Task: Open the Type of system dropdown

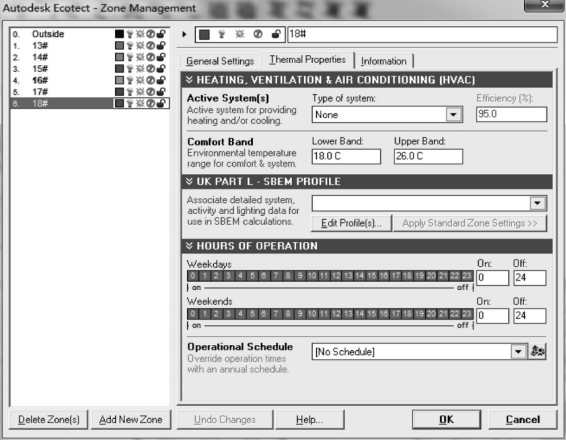Action: pyautogui.click(x=453, y=115)
